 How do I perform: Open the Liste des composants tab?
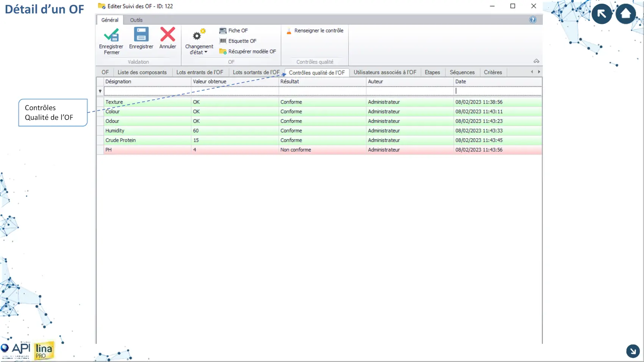click(142, 72)
